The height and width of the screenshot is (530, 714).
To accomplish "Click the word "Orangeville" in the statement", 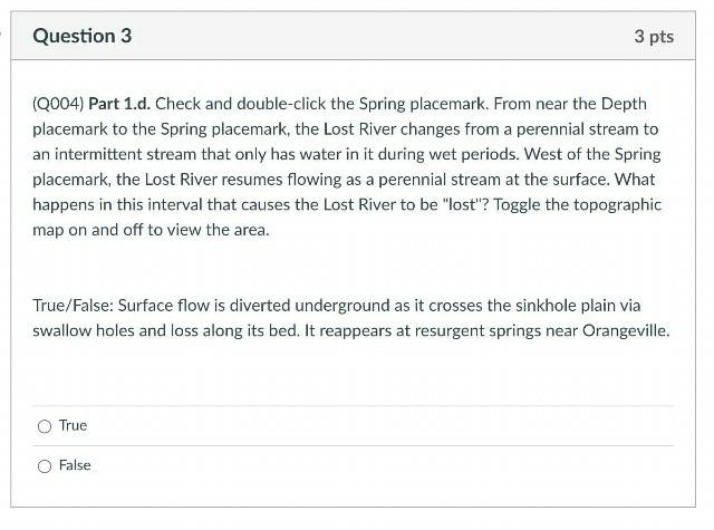I will tap(625, 331).
